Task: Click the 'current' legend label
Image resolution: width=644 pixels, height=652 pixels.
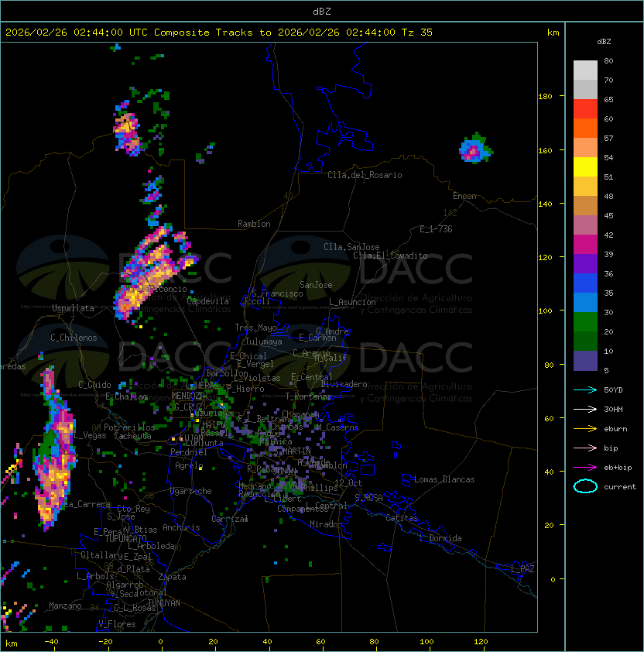Action: tap(620, 487)
